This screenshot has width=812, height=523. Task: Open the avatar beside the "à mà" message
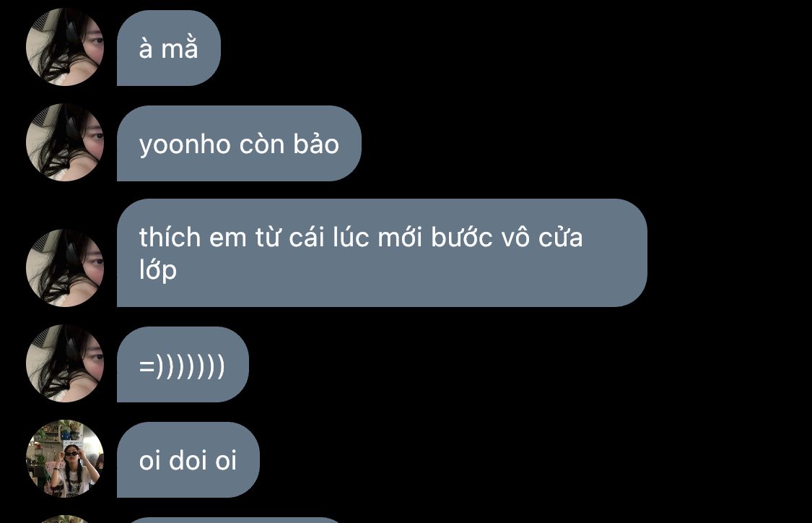(x=65, y=47)
